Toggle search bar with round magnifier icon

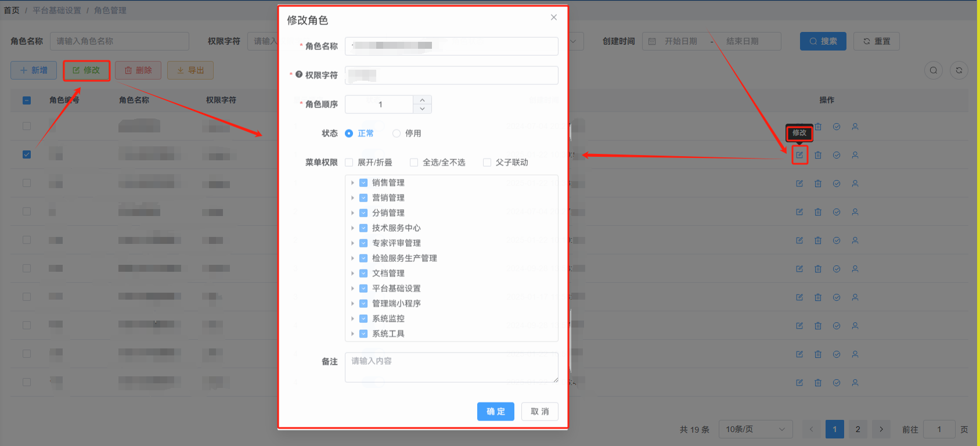tap(934, 70)
